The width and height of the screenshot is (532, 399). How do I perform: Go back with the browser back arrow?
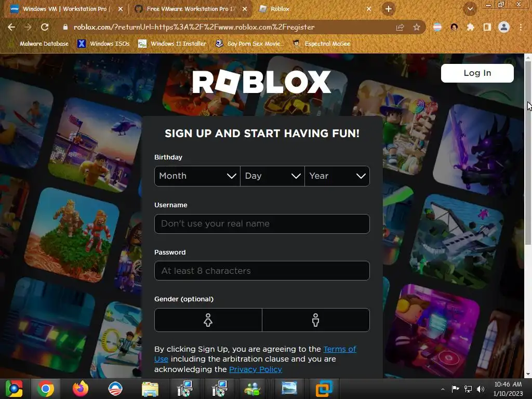11,27
